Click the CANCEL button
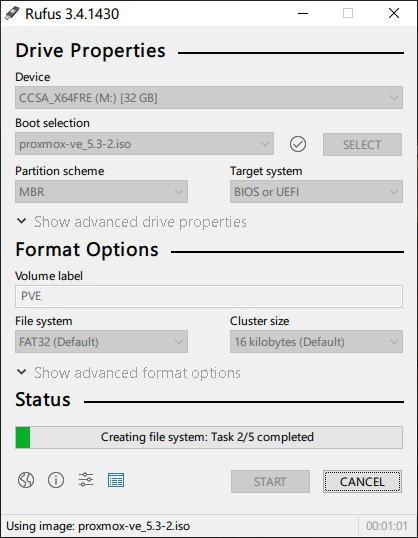The width and height of the screenshot is (418, 538). [362, 482]
